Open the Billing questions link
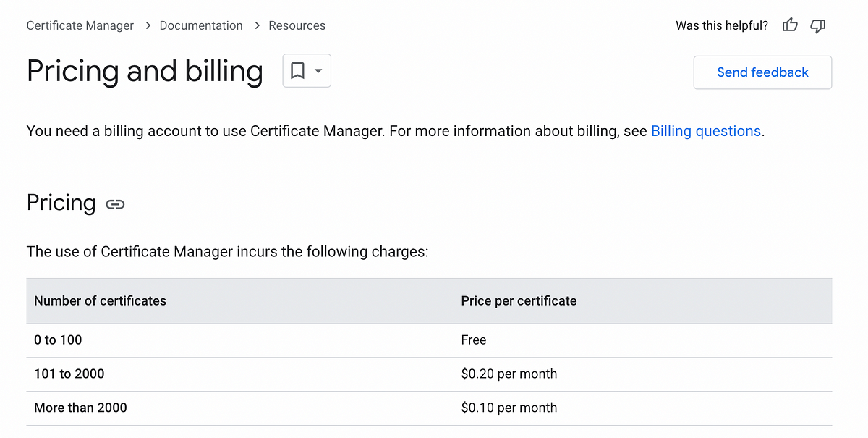The image size is (868, 438). tap(706, 131)
